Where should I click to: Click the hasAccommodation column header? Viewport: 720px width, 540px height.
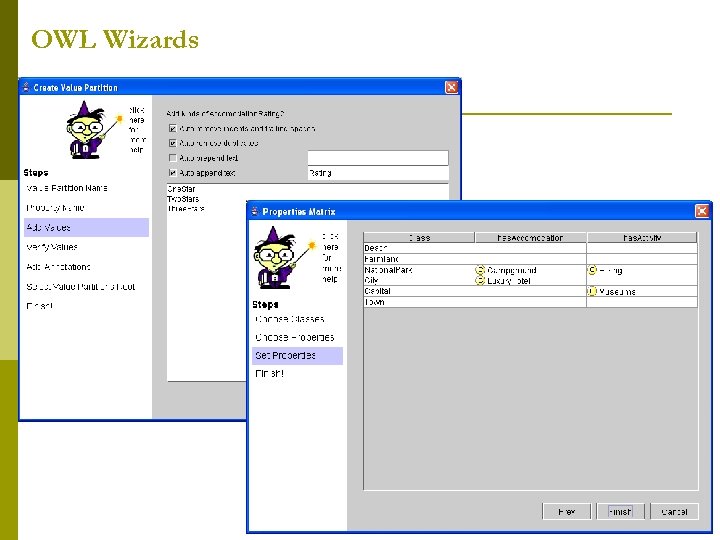(x=530, y=237)
